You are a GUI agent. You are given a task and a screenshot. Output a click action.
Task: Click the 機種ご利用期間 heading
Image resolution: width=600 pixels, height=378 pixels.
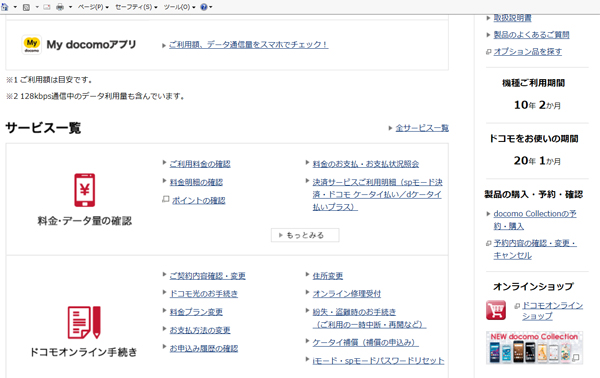pos(533,83)
